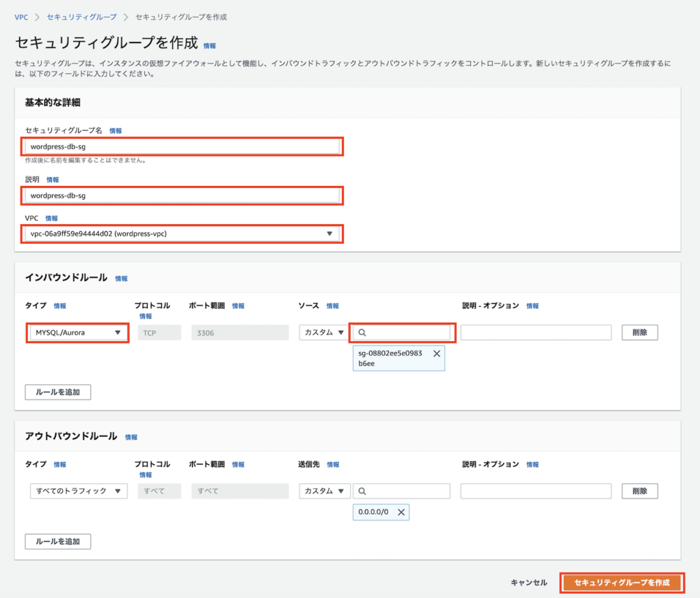
Task: Add a new outbound rule with ルールを追加
Action: point(58,541)
